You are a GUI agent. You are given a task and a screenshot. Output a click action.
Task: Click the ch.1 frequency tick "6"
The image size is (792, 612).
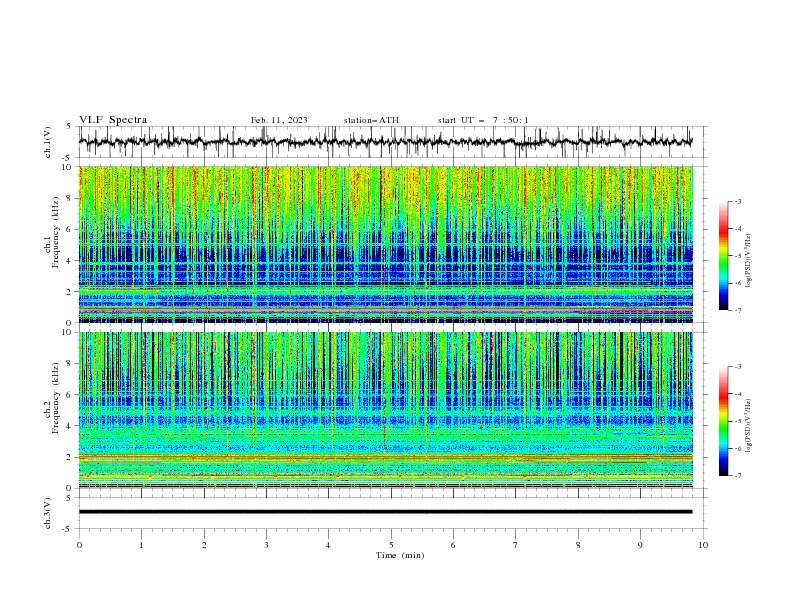tap(70, 230)
